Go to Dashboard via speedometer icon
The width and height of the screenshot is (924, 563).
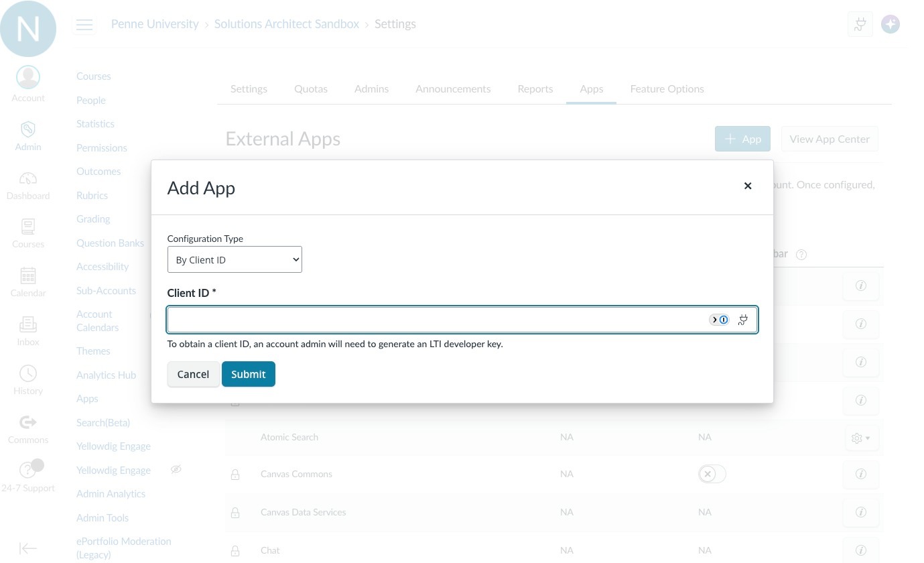click(x=28, y=178)
